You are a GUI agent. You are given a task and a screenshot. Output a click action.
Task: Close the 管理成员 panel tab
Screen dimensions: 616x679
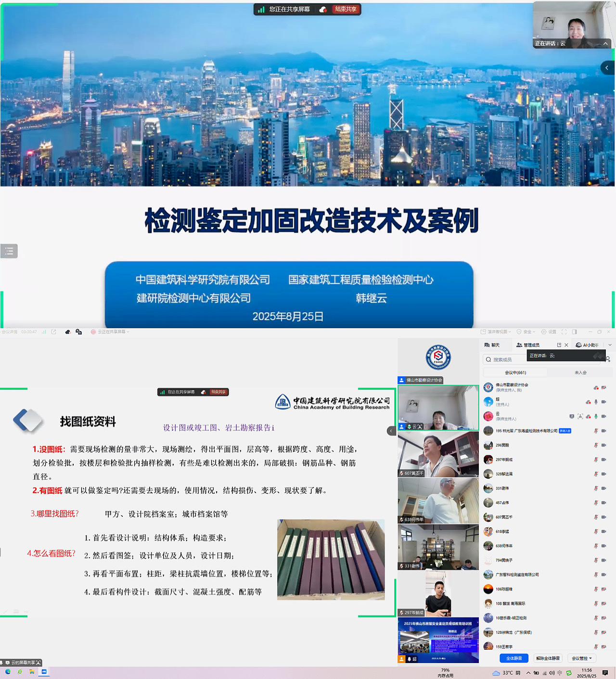(x=566, y=345)
